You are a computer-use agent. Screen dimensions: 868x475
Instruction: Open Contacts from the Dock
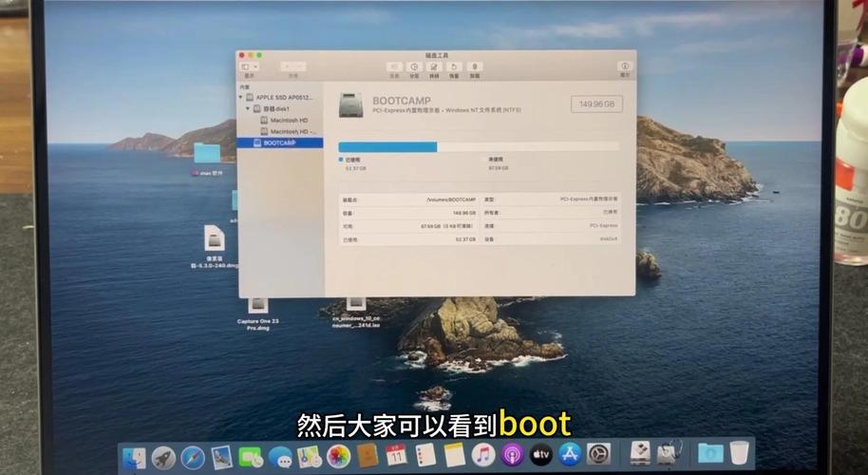(368, 456)
